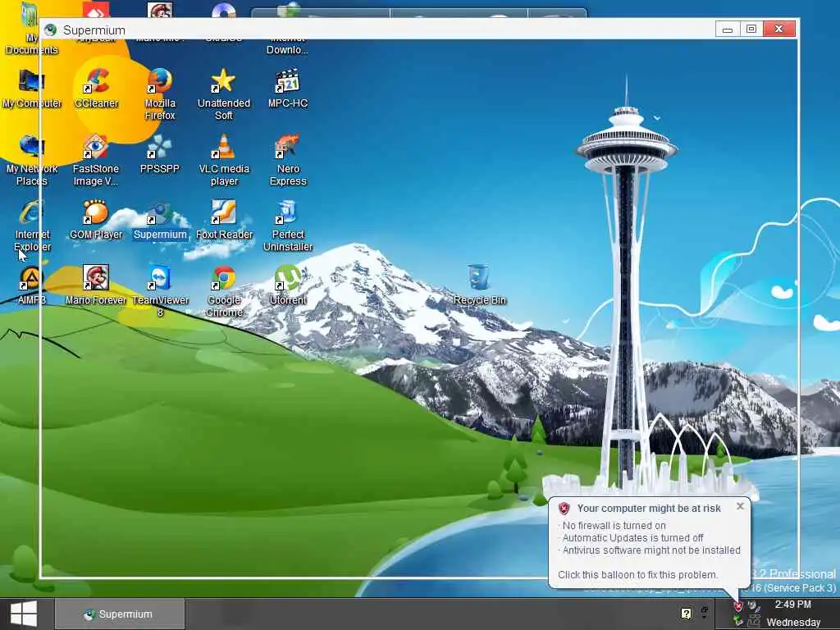Click 'Click this balloon to fix this problem' text
The image size is (840, 630).
[x=637, y=575]
